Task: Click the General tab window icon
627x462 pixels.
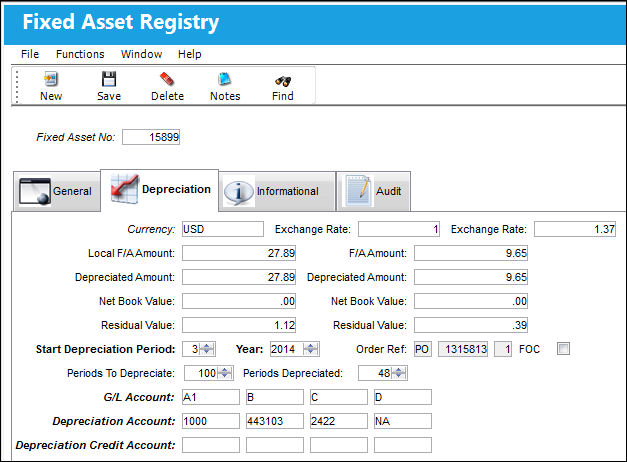Action: pyautogui.click(x=35, y=191)
